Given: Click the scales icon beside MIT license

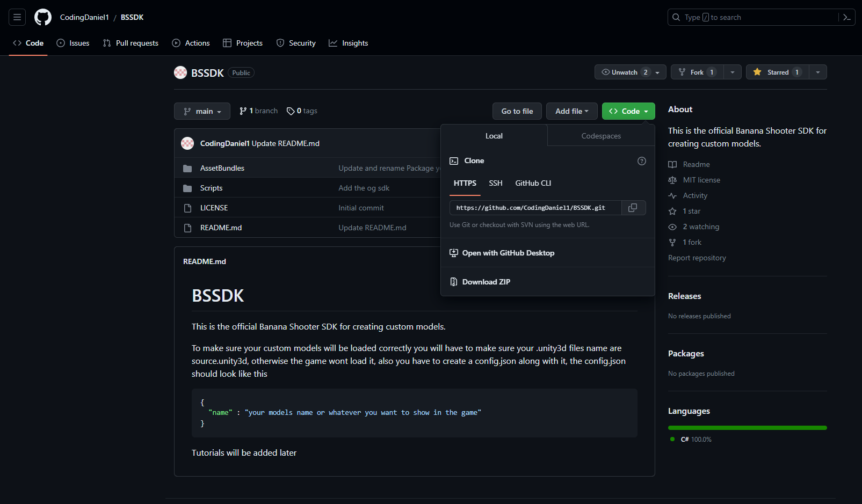Looking at the screenshot, I should click(672, 180).
